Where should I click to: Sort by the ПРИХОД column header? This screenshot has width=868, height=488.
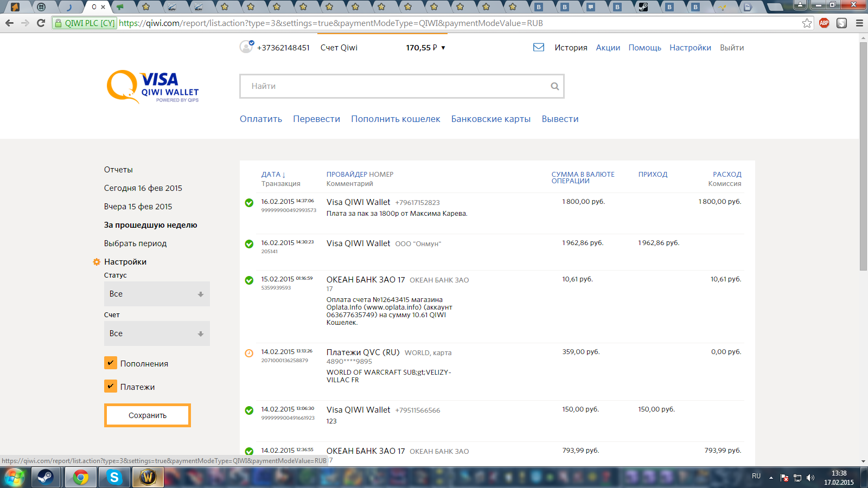click(x=653, y=175)
